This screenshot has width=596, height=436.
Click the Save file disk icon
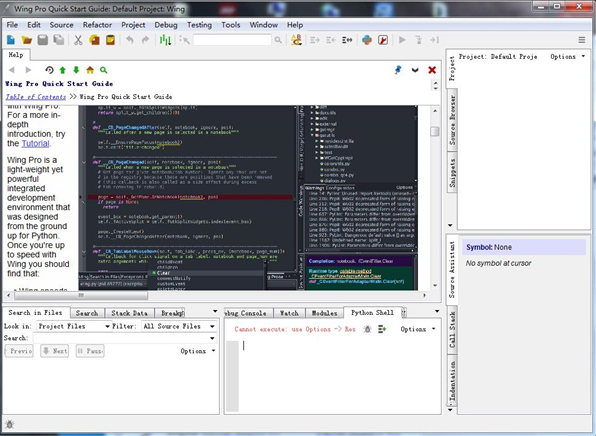coord(43,40)
